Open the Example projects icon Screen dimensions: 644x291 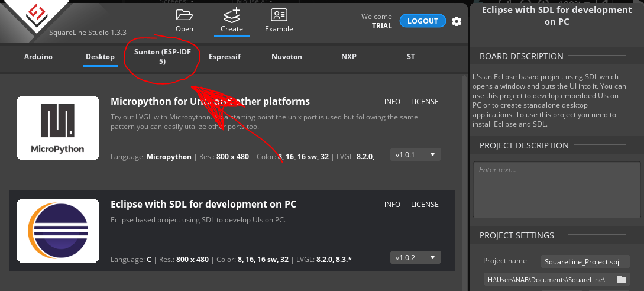click(x=279, y=15)
